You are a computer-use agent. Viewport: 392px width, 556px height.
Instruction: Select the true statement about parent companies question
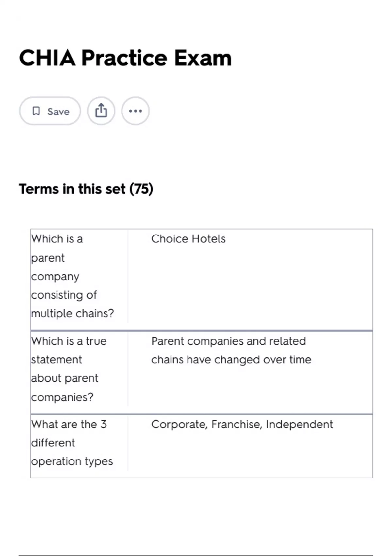pos(69,369)
